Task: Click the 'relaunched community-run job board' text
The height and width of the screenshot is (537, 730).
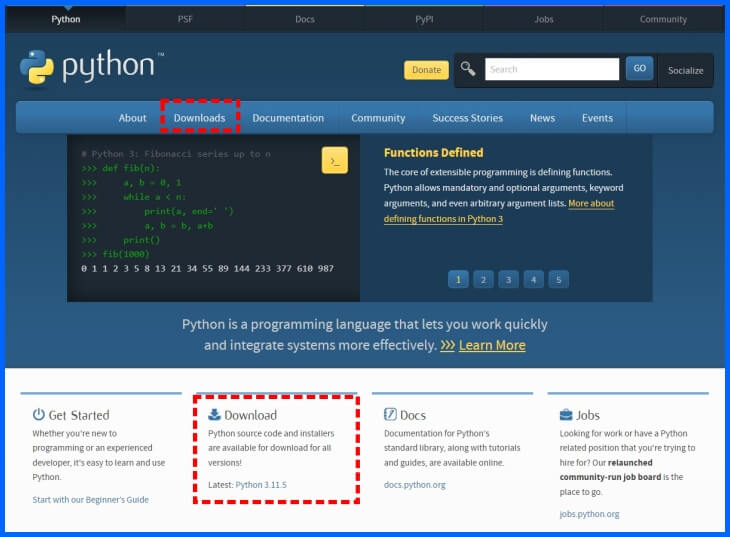Action: click(610, 470)
